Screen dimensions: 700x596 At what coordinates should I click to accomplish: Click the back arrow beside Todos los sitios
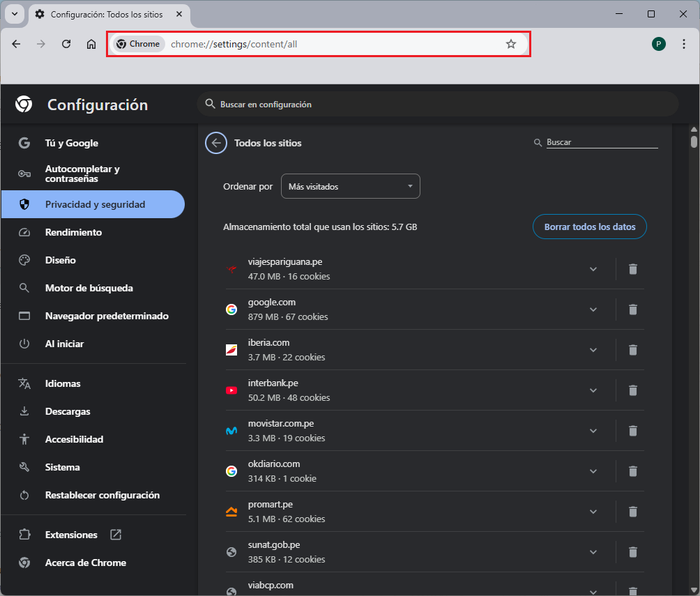pos(216,143)
